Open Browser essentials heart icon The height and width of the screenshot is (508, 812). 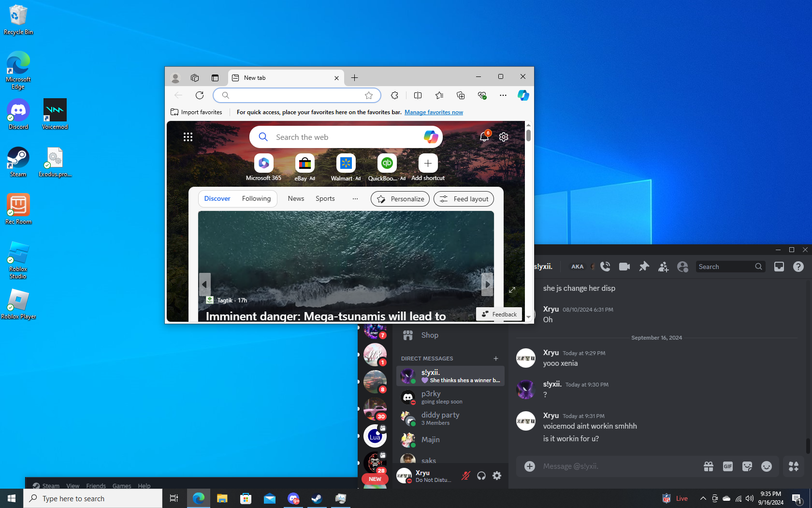[482, 95]
